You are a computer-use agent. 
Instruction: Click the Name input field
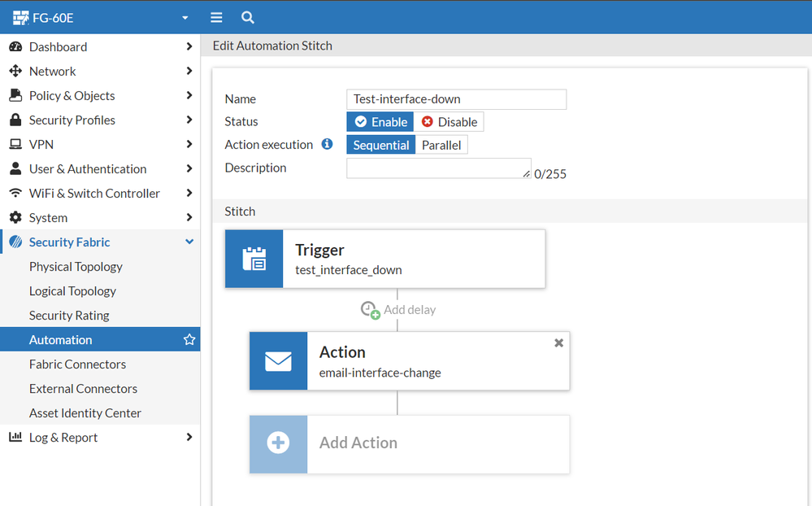coord(456,99)
